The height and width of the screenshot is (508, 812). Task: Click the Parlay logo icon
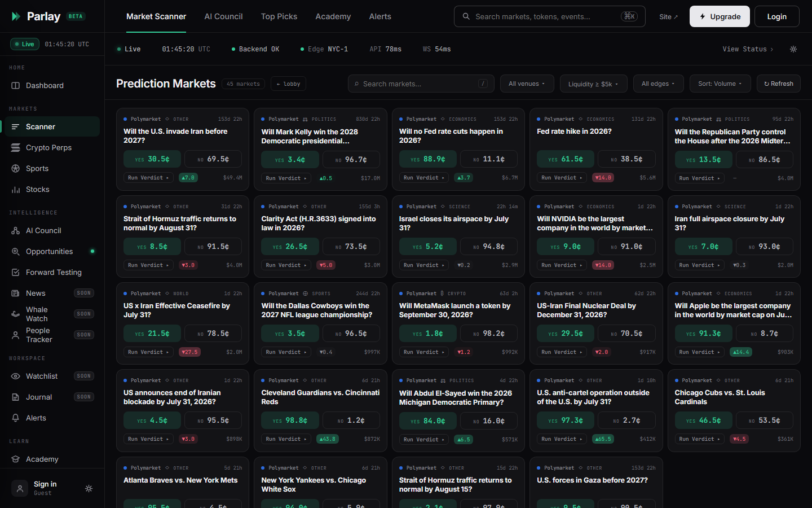16,16
